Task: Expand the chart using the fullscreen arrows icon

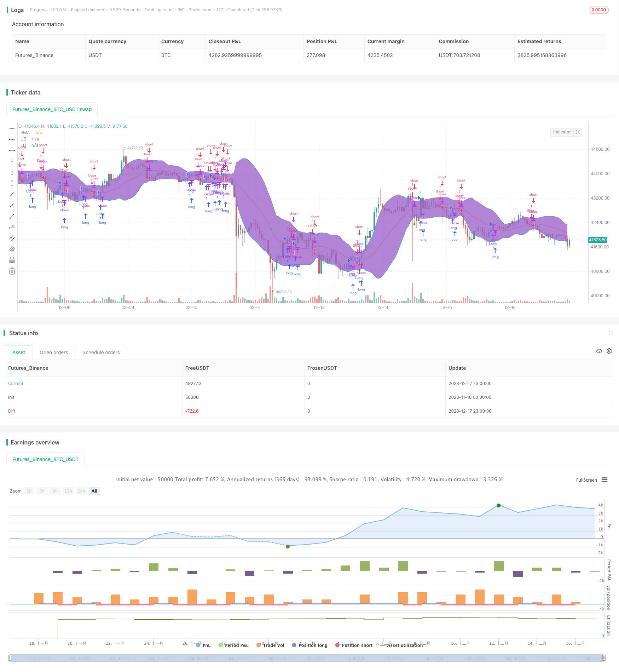Action: (x=578, y=132)
